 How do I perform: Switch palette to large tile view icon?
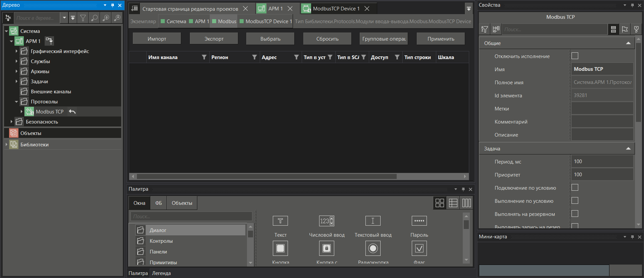pos(439,203)
